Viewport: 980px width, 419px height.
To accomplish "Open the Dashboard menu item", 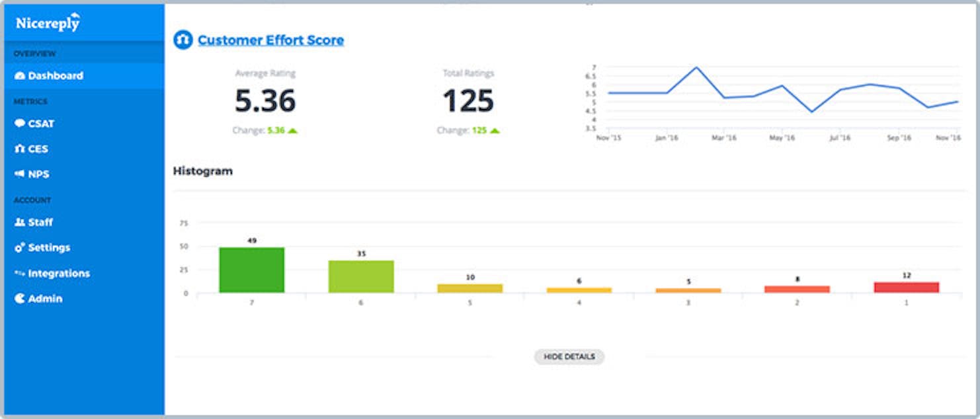I will click(84, 76).
